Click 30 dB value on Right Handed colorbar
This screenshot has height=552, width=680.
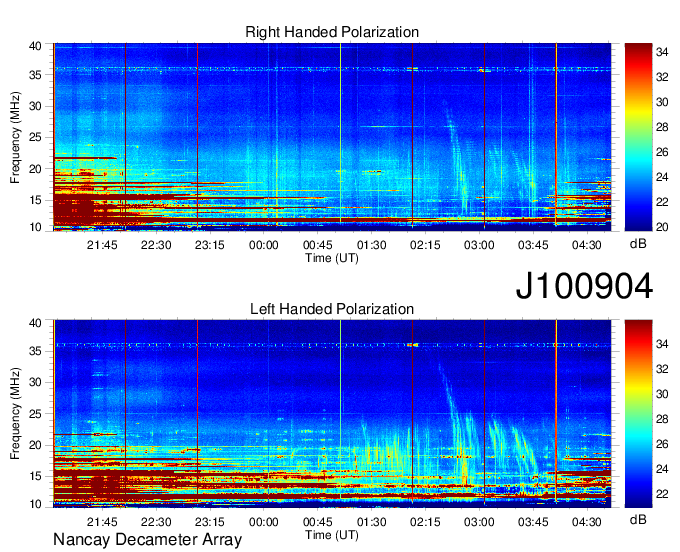[x=662, y=102]
